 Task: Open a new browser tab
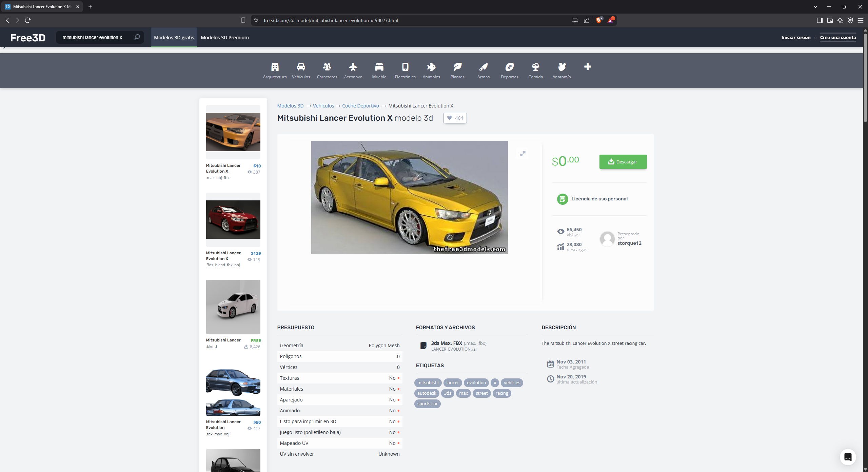[x=90, y=7]
